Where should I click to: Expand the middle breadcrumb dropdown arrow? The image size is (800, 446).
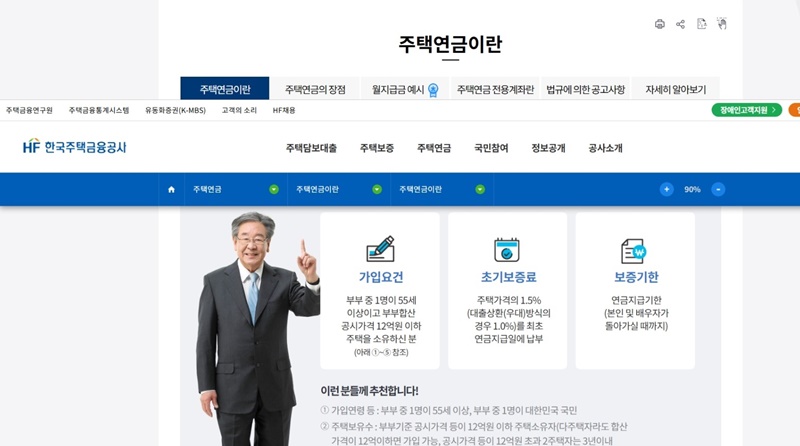(377, 189)
